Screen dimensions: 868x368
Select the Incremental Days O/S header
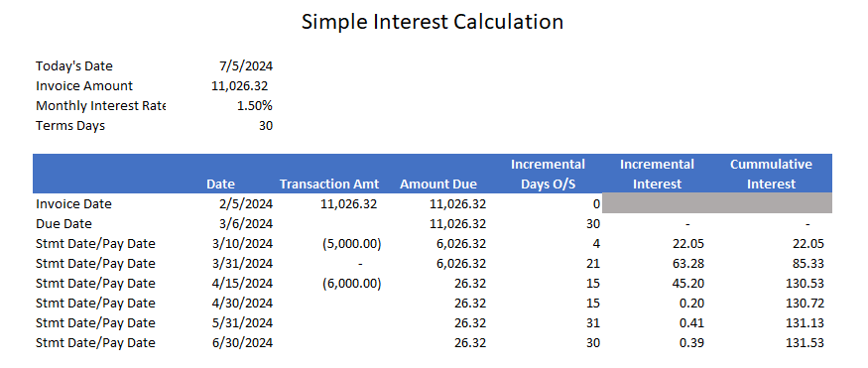pos(548,175)
